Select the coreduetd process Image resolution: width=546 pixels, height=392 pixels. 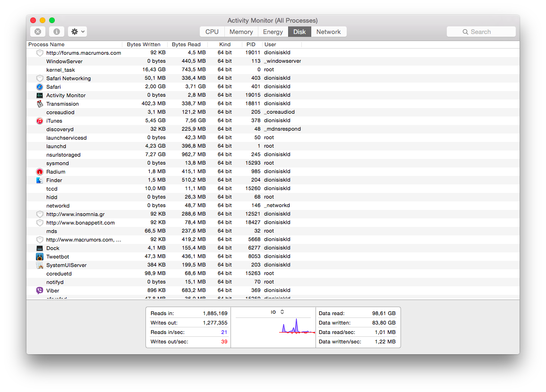(x=273, y=274)
